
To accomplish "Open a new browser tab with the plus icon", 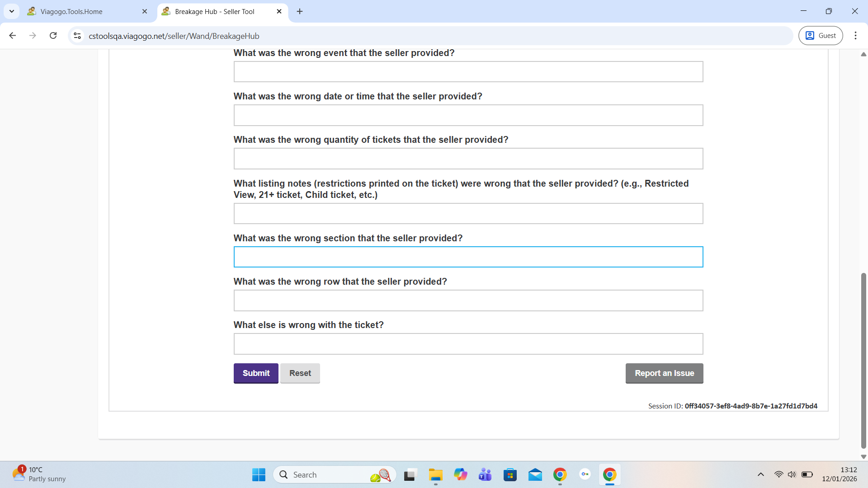I will click(300, 12).
